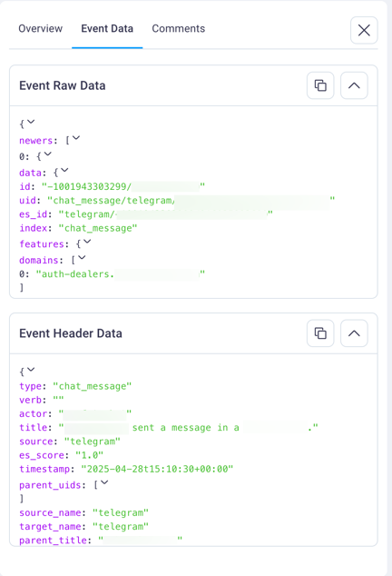Collapse the features object node

(x=87, y=242)
